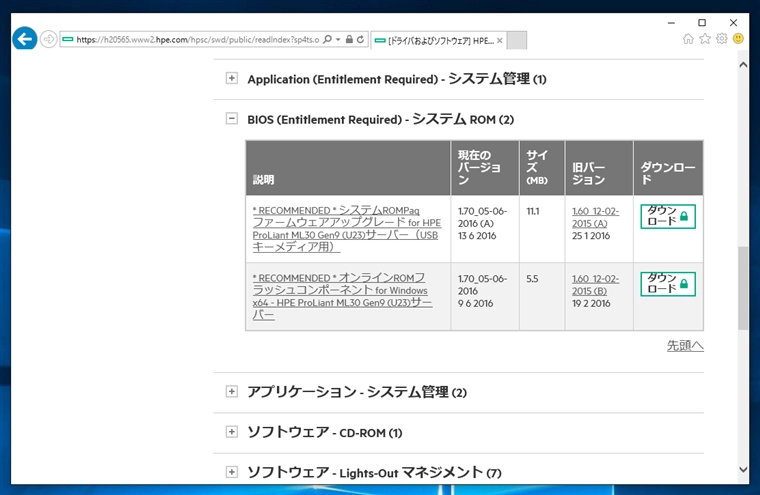The image size is (760, 495).
Task: Open browser Tools gear icon
Action: [722, 39]
